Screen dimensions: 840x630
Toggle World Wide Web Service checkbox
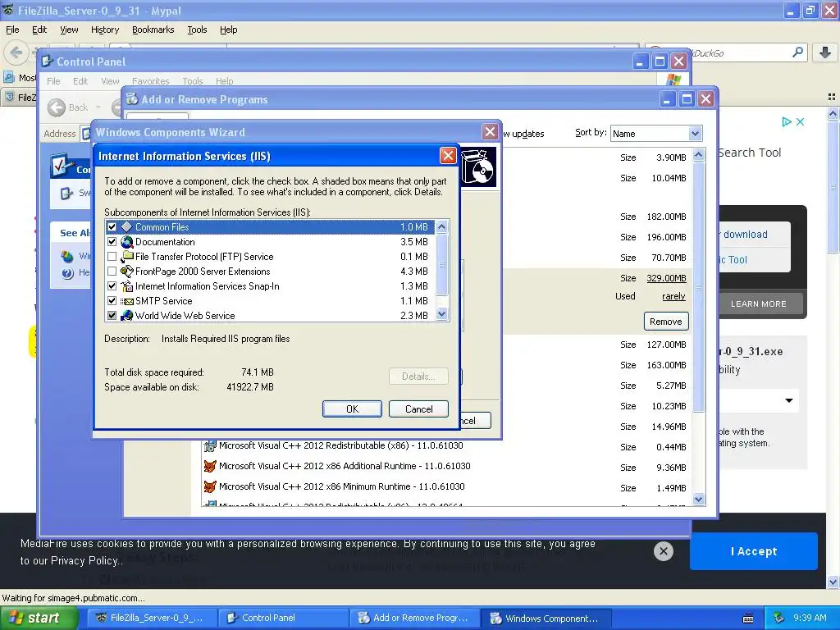[x=112, y=316]
